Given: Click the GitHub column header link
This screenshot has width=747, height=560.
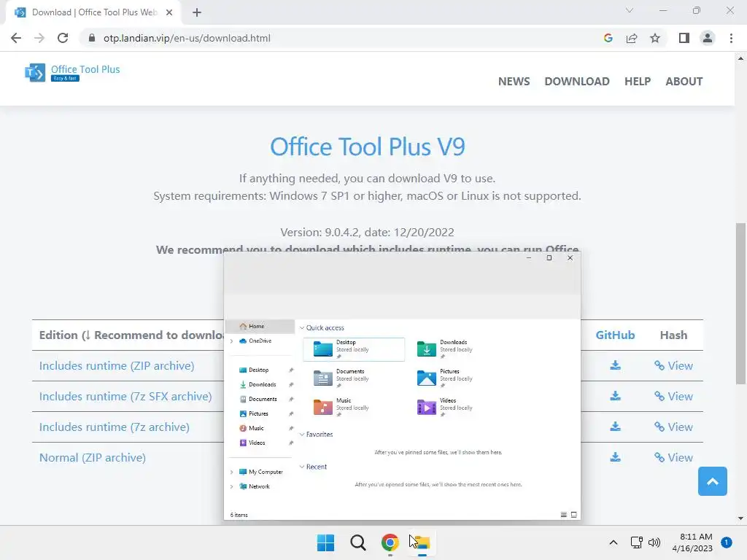Looking at the screenshot, I should (615, 335).
